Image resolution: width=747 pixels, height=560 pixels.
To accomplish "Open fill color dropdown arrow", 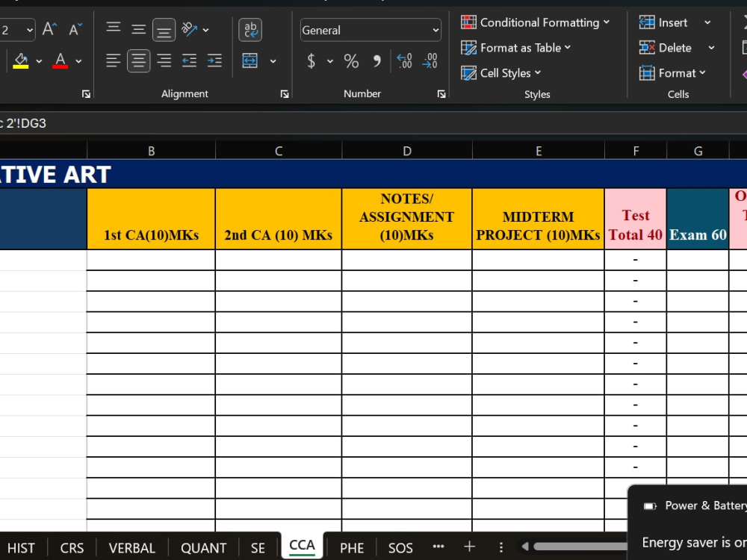I will pyautogui.click(x=39, y=61).
